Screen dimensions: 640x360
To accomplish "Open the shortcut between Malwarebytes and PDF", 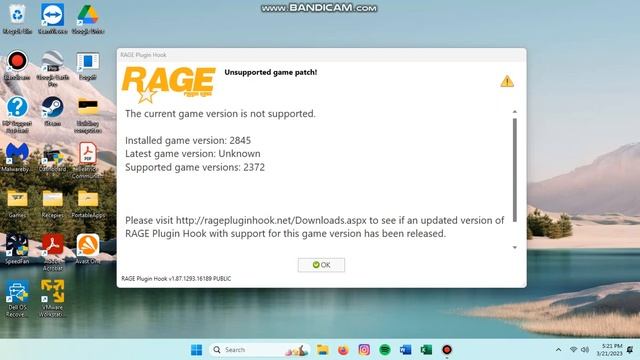I will tap(52, 158).
